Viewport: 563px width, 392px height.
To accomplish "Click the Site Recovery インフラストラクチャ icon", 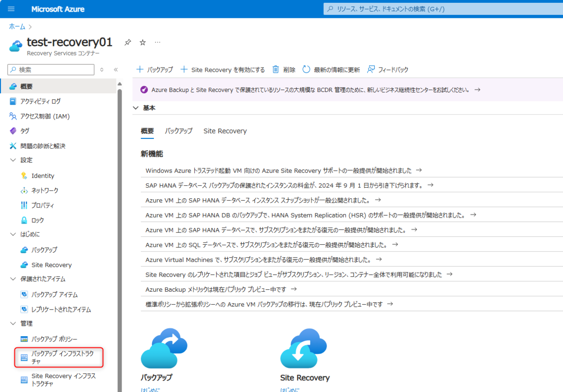I will point(24,380).
